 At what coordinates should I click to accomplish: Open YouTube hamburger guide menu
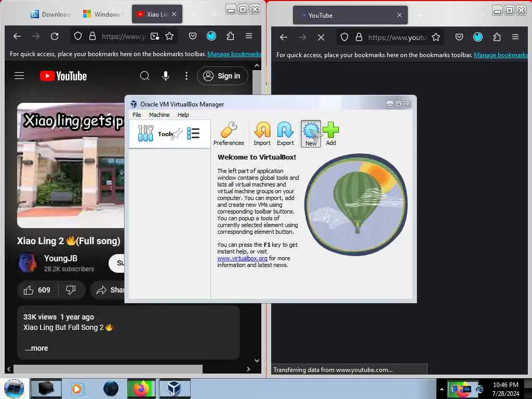(19, 76)
